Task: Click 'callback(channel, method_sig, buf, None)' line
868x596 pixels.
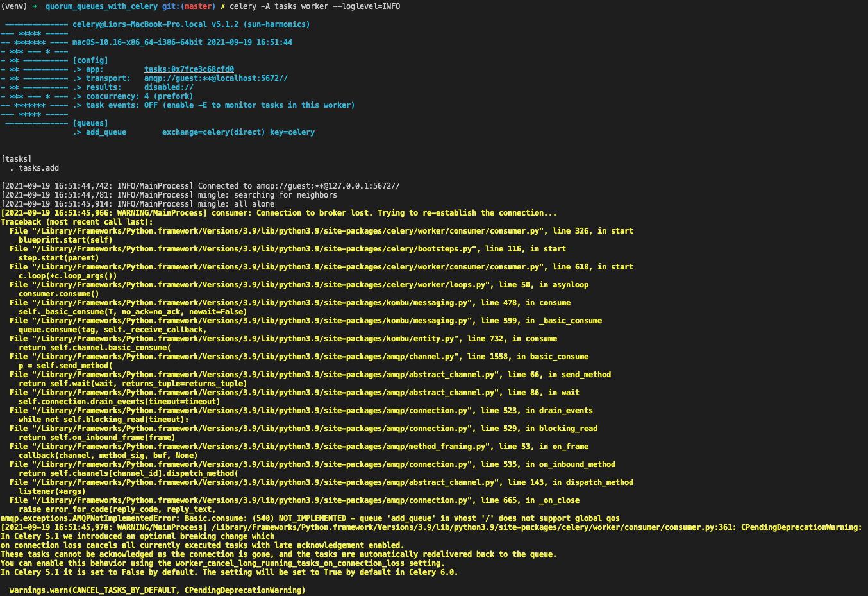Action: click(x=108, y=456)
